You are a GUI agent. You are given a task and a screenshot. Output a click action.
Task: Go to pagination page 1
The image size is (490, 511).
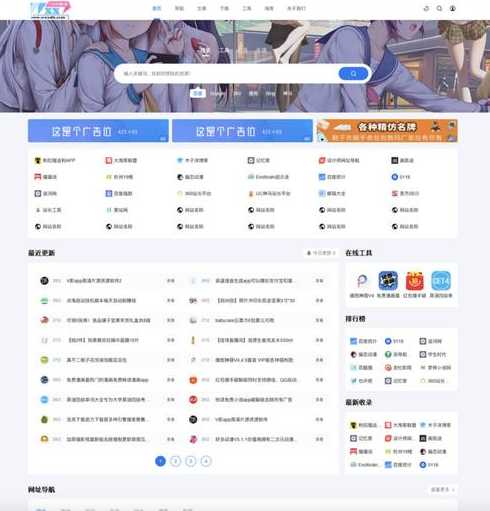(160, 461)
